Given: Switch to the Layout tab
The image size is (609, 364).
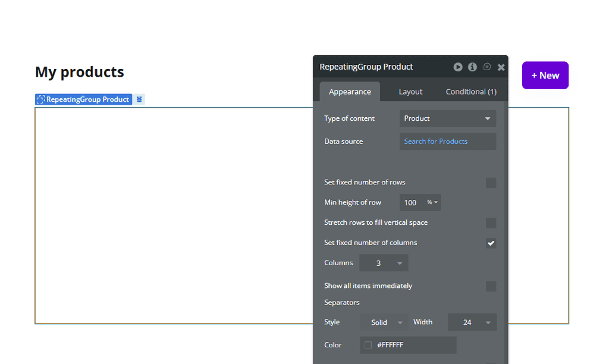Looking at the screenshot, I should pos(410,92).
